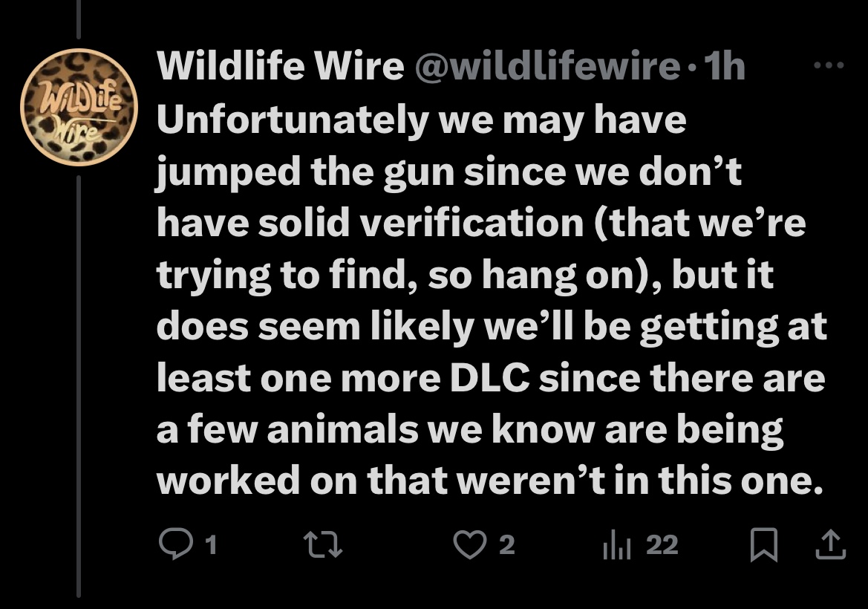The height and width of the screenshot is (609, 868).
Task: Visit the Wildlife Wire display name profile
Action: tap(280, 66)
